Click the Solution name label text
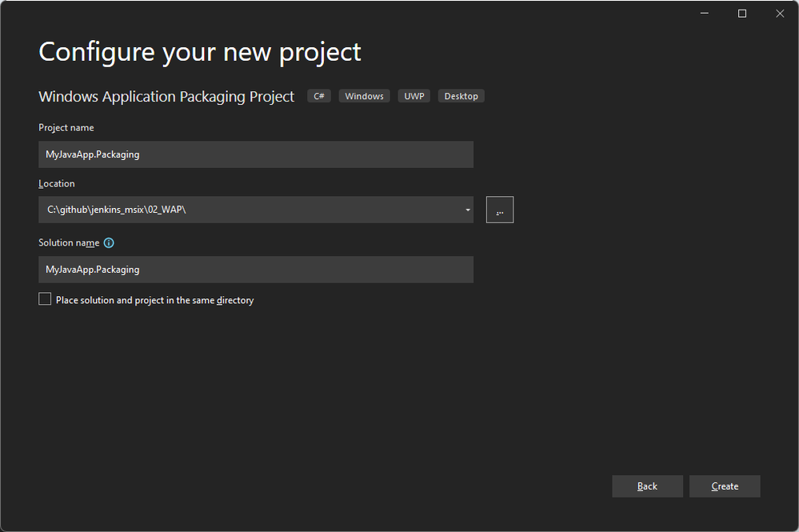 (x=69, y=242)
